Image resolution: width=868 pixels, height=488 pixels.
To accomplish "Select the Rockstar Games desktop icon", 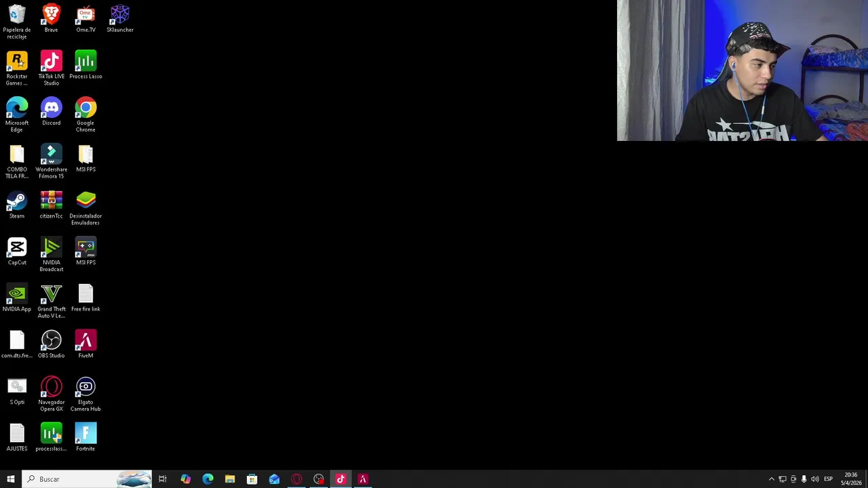I will (17, 68).
